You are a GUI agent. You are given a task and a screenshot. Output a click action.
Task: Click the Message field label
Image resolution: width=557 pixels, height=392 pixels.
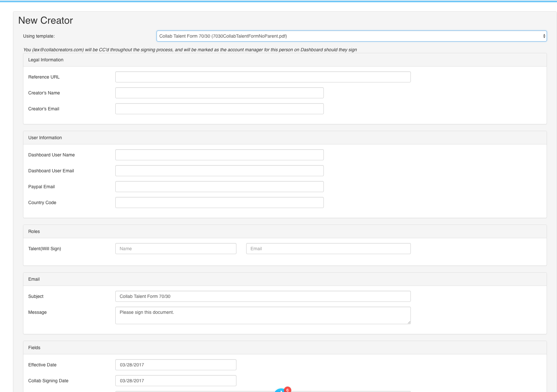tap(37, 312)
